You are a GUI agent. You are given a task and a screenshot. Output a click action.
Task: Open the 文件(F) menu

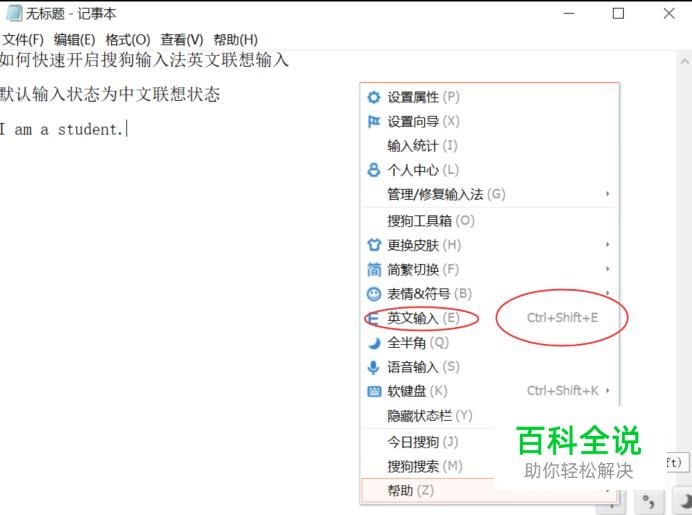click(x=23, y=40)
